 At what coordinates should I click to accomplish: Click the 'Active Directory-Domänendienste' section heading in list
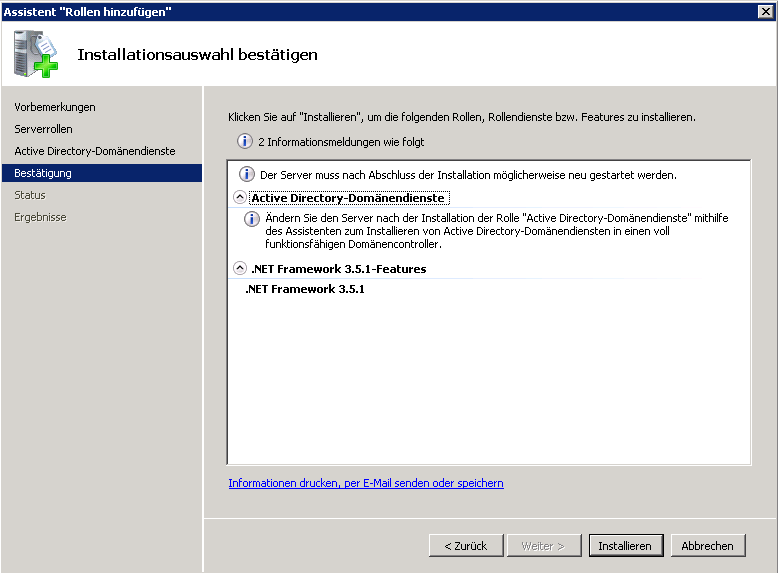348,198
